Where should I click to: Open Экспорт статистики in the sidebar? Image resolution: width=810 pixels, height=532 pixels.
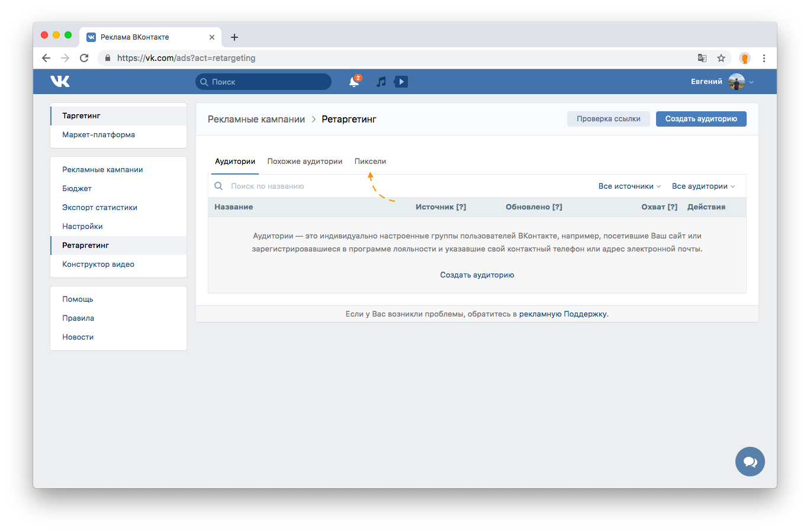click(x=118, y=208)
